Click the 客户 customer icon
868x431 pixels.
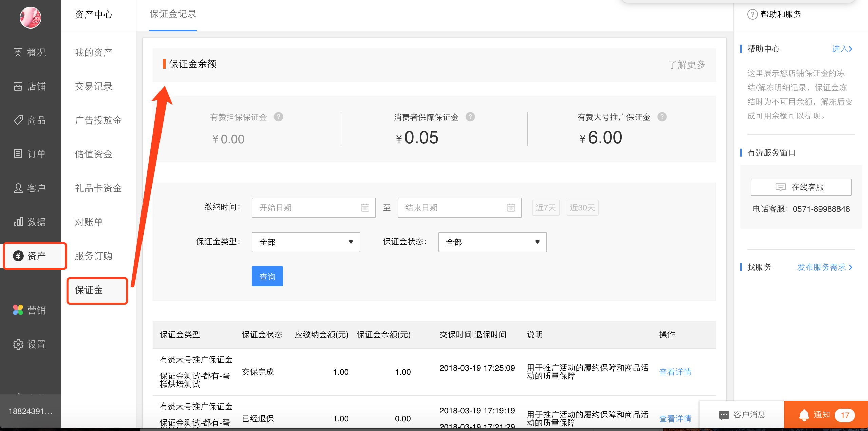(x=18, y=188)
